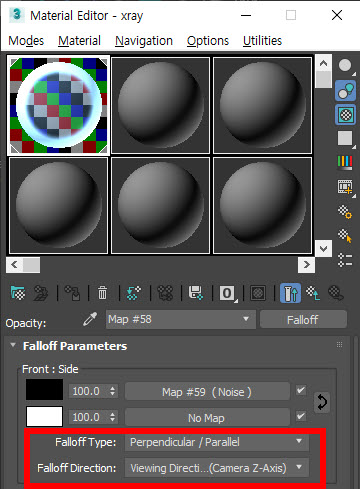
Task: Click the Reset Map trash icon
Action: [x=102, y=293]
